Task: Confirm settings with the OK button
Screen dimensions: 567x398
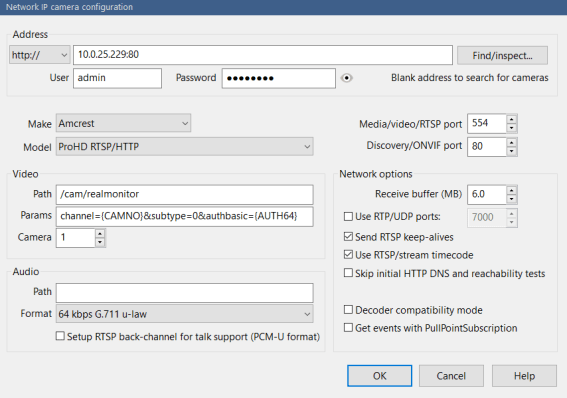Action: coord(379,376)
